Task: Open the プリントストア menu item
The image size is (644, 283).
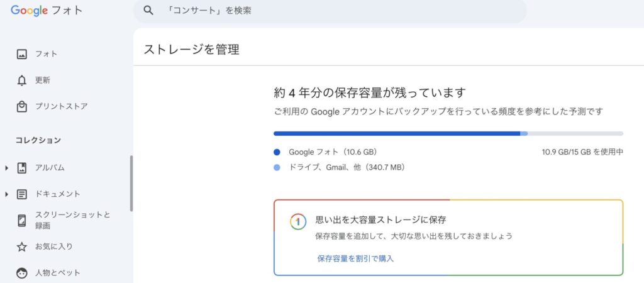Action: pos(61,106)
